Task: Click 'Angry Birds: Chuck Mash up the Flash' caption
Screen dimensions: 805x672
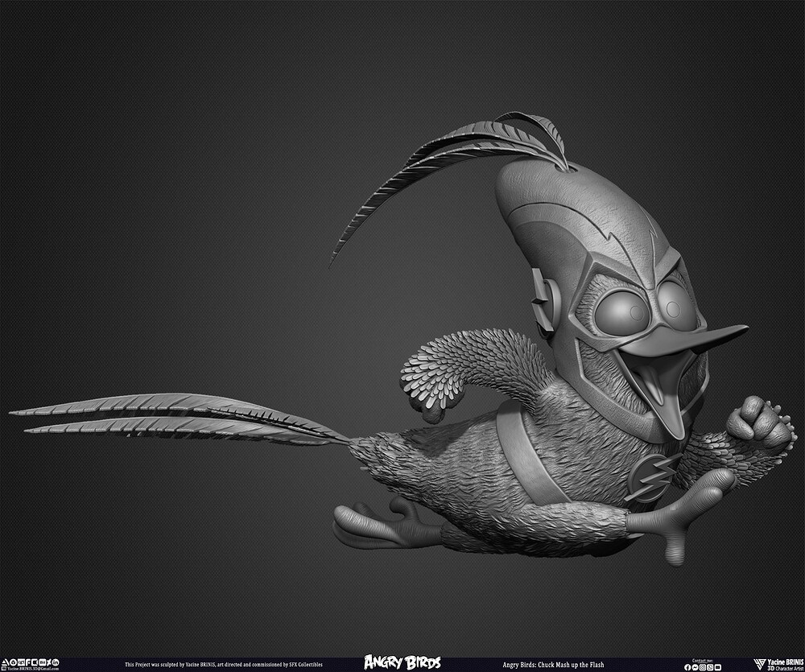Action: [x=553, y=664]
